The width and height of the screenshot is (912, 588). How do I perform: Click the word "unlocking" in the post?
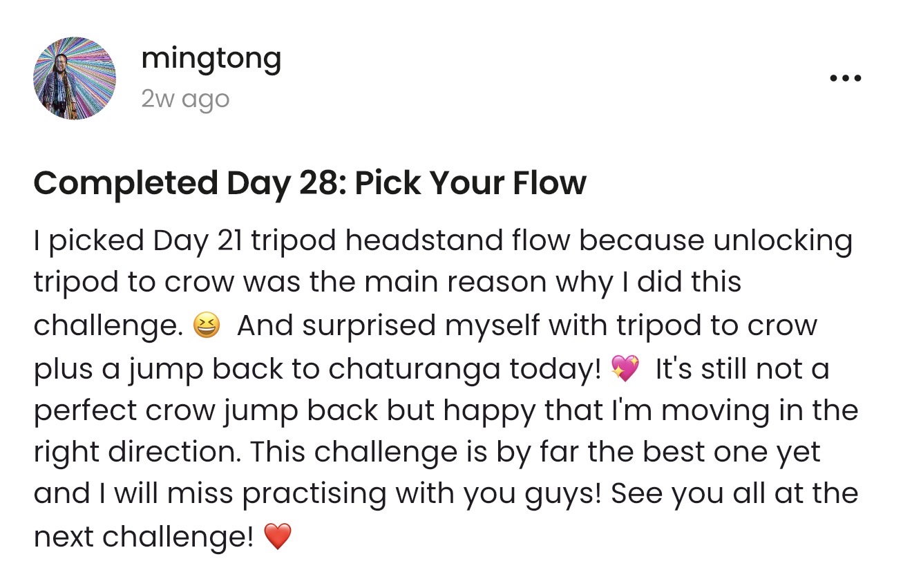point(783,240)
